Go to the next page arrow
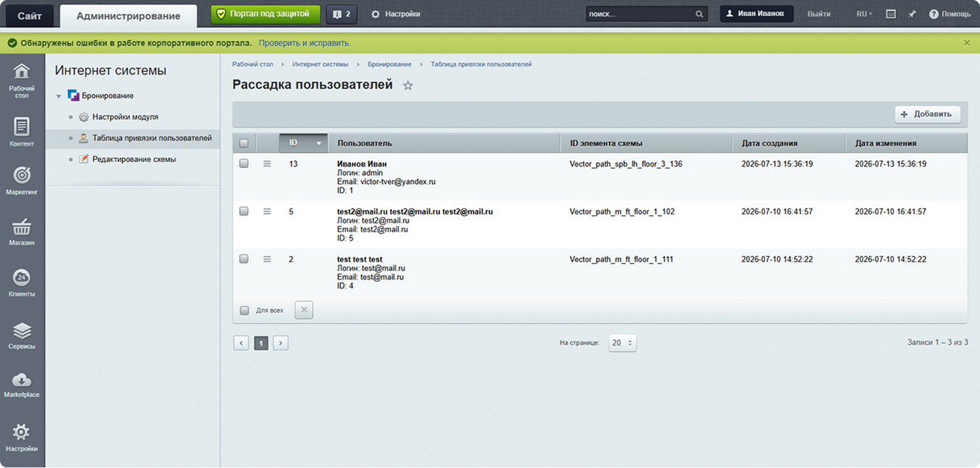 pos(281,343)
